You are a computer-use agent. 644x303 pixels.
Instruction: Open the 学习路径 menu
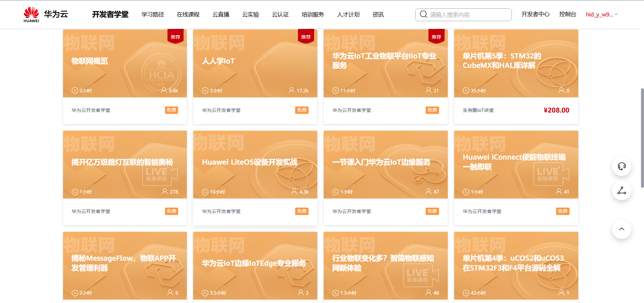tap(153, 14)
